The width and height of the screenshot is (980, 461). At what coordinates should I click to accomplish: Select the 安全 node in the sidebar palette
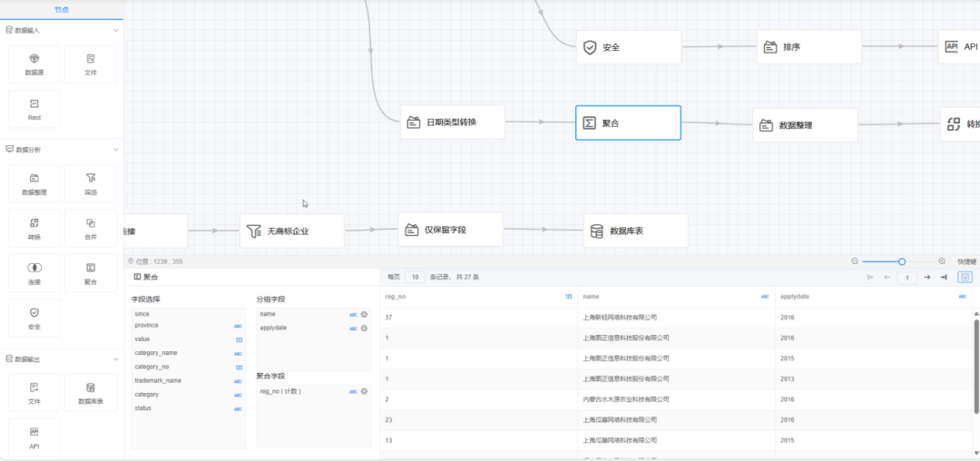(x=34, y=318)
